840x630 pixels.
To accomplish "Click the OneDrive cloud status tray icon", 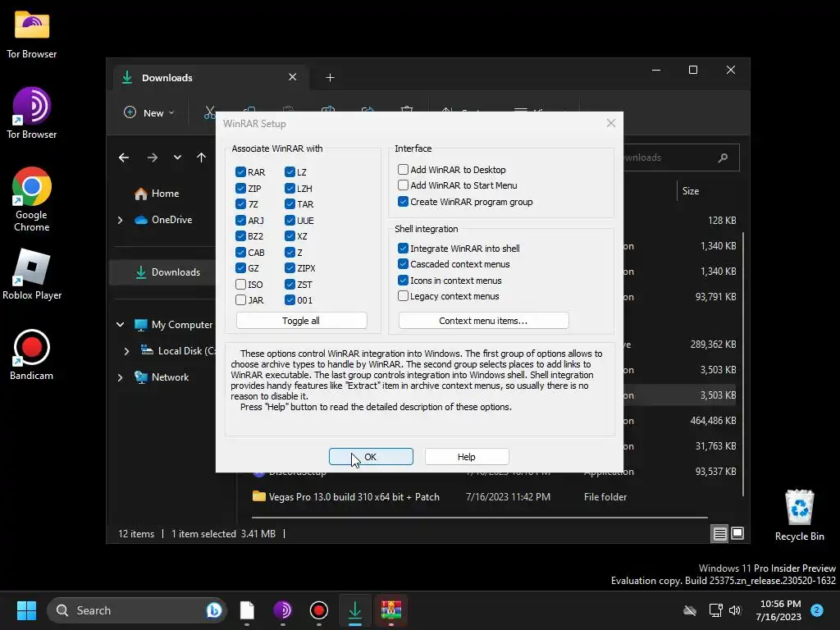I will pos(690,610).
